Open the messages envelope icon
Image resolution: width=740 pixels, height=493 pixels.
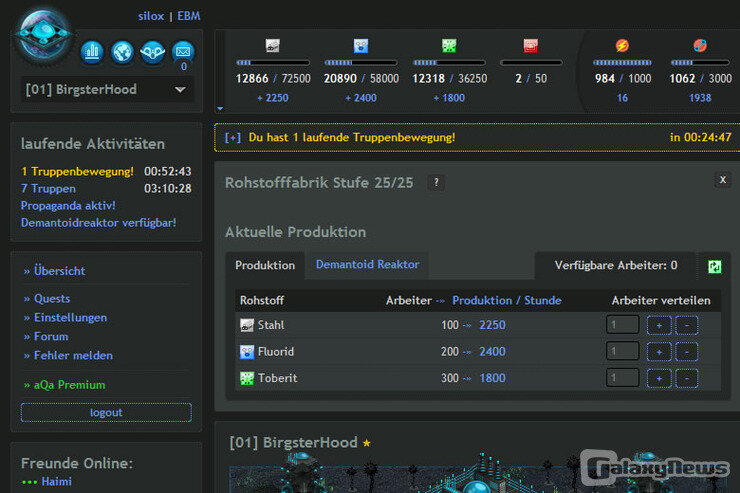pos(183,51)
